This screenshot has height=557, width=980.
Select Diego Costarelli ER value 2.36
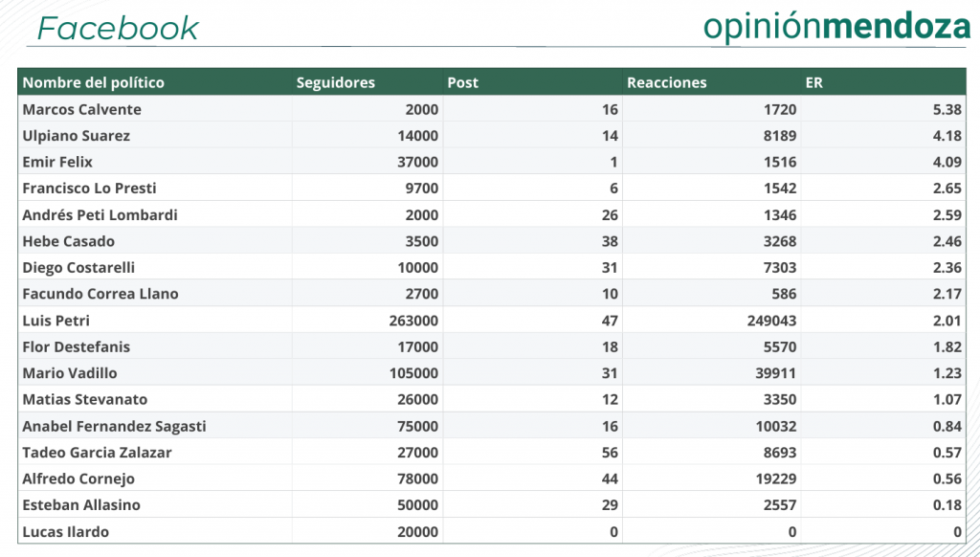coord(947,268)
